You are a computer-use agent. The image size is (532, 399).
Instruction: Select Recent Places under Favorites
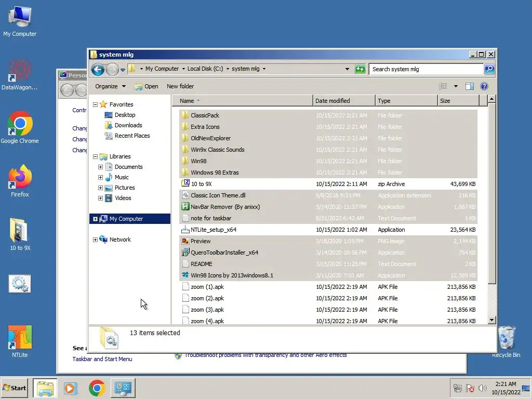[127, 136]
